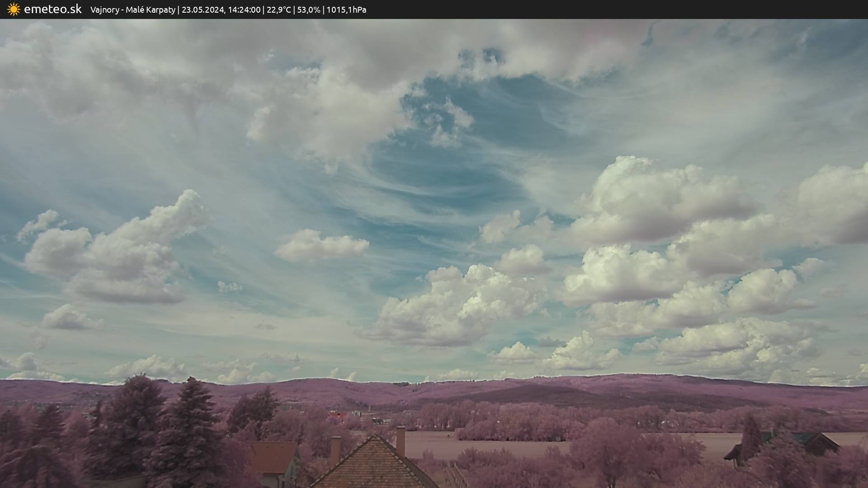Click the empty right side of header bar
The image size is (868, 488).
(x=633, y=9)
